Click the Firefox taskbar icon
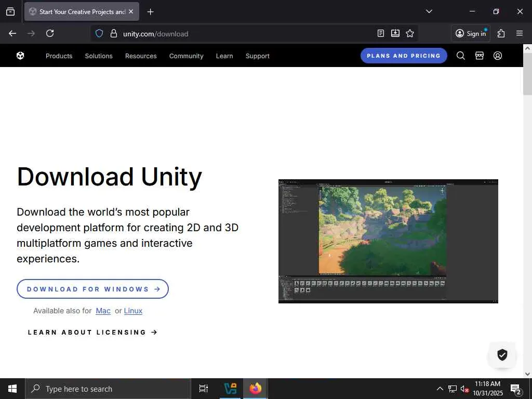The width and height of the screenshot is (532, 399). pyautogui.click(x=256, y=389)
